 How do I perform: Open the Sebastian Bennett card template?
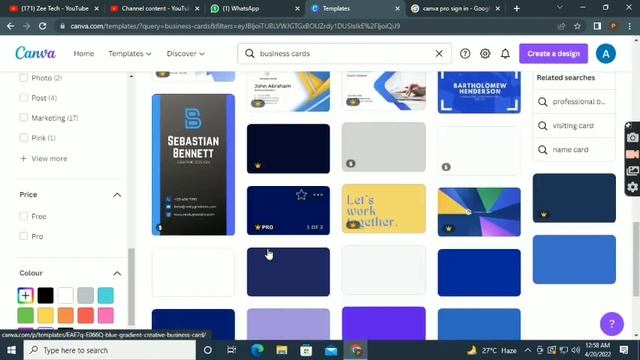[x=193, y=164]
